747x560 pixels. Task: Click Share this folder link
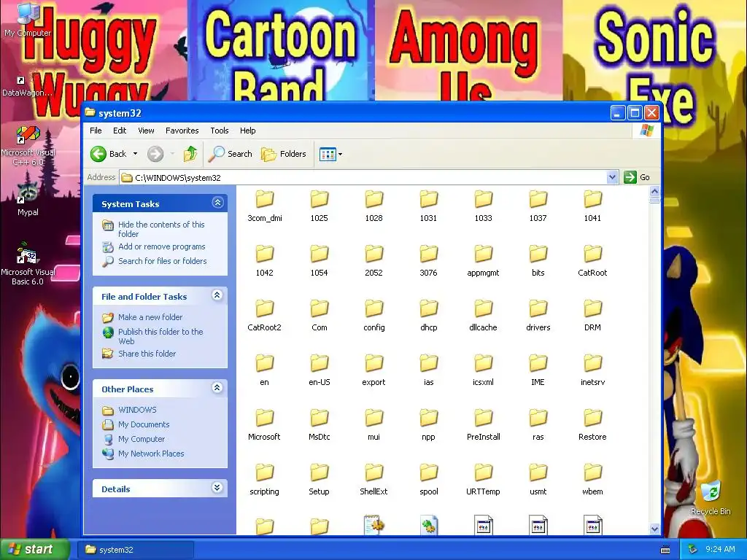(147, 354)
